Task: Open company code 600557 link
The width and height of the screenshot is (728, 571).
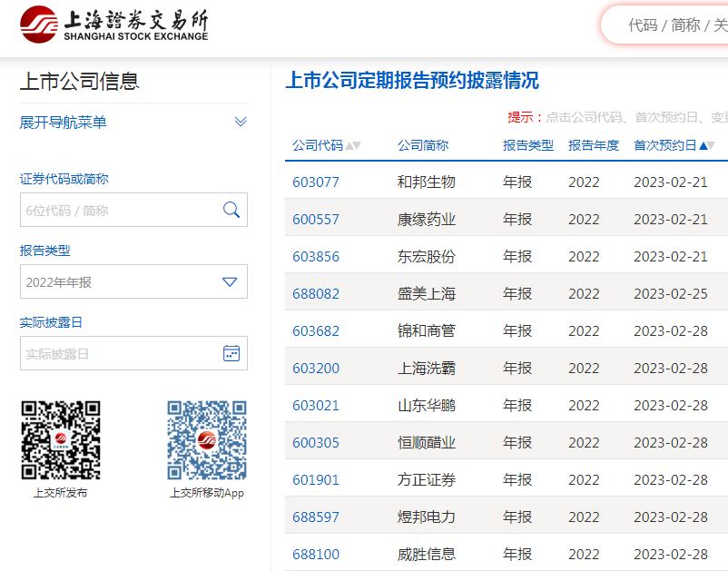Action: (x=316, y=220)
